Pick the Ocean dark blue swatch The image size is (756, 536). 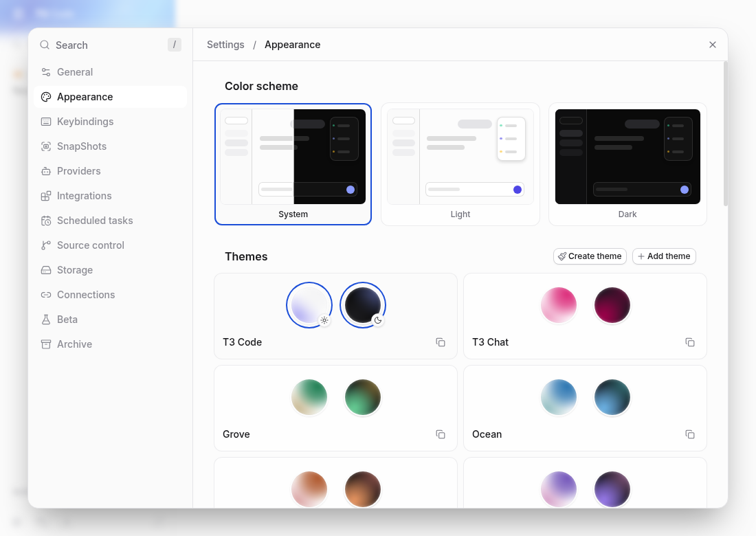[612, 397]
